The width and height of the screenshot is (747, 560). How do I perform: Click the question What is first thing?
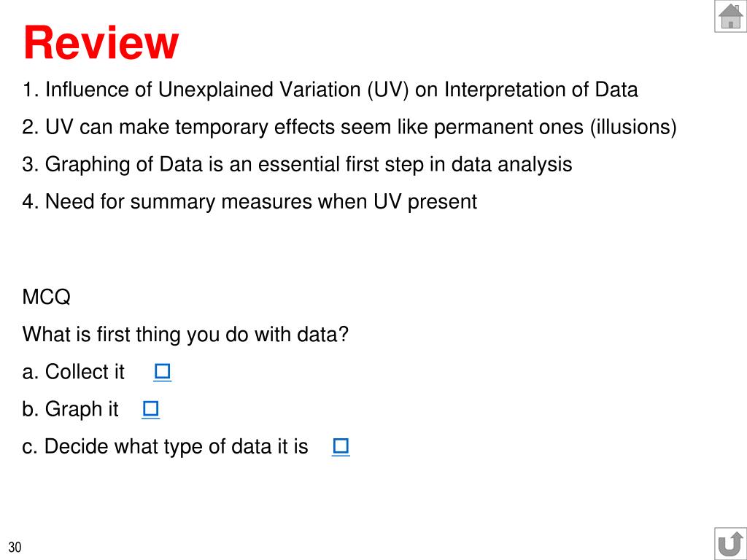185,334
